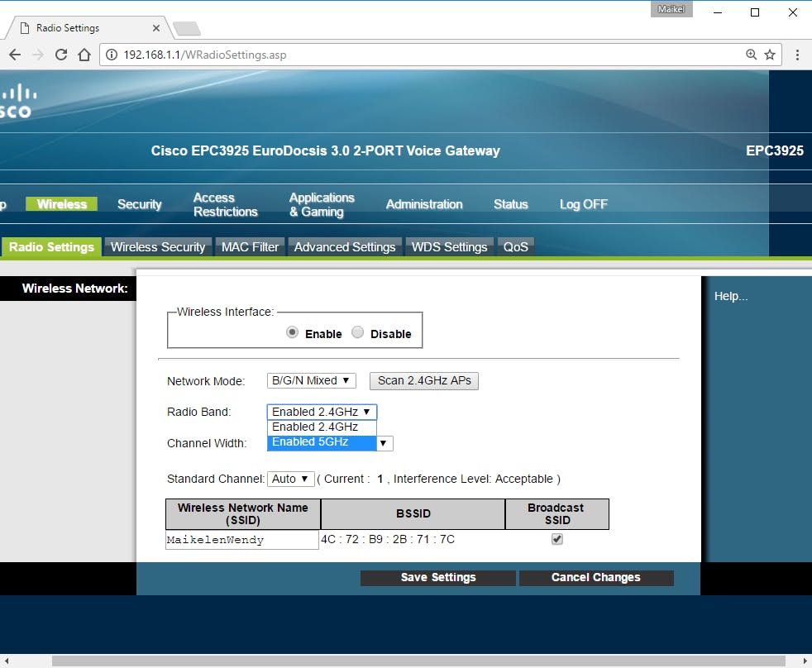Click the horizontal scrollbar thumb

pos(418,661)
